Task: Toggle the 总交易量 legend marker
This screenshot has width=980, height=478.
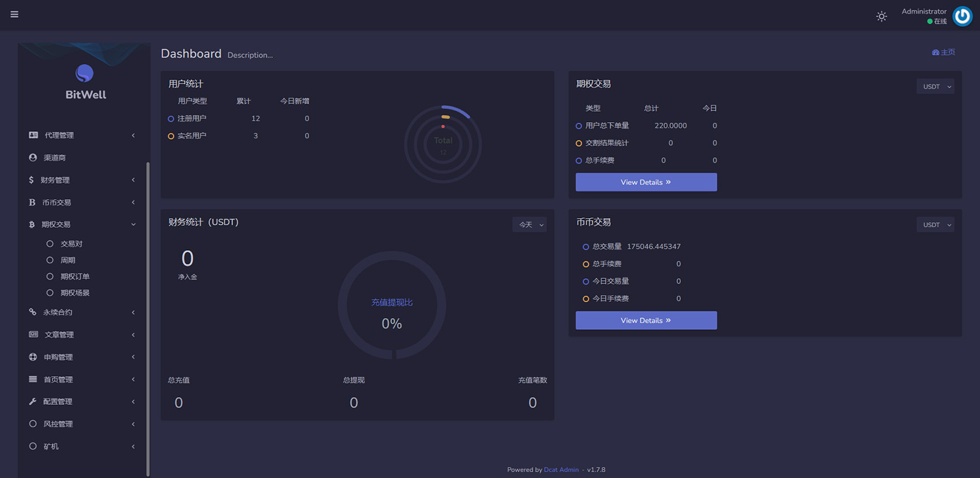Action: [586, 247]
